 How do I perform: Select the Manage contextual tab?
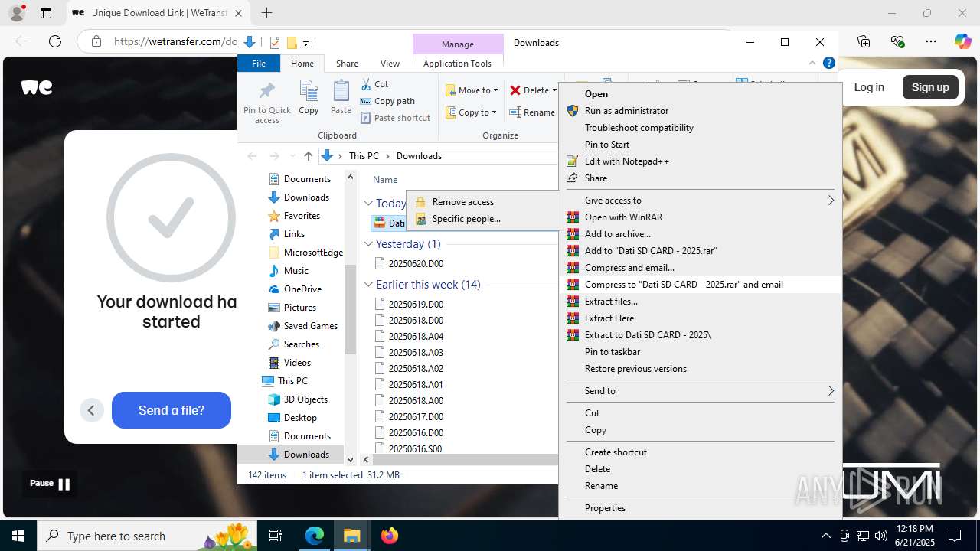(458, 44)
